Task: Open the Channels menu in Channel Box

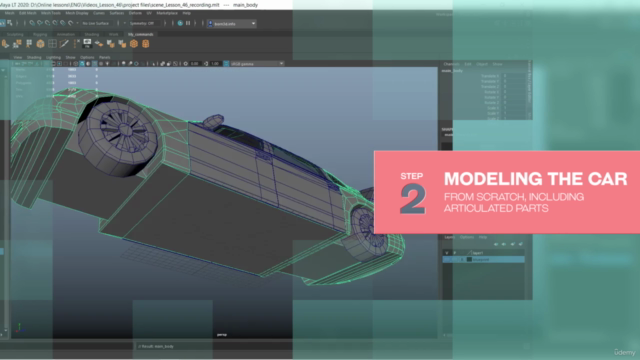Action: click(x=451, y=64)
